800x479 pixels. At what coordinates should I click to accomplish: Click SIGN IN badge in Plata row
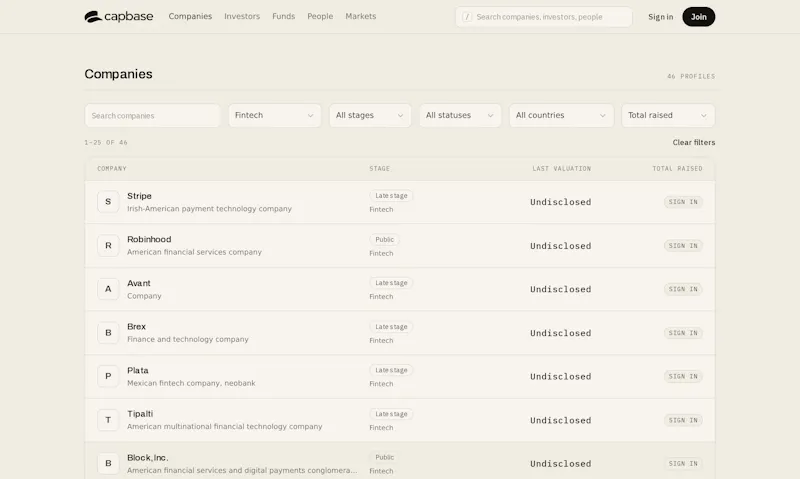[x=683, y=376]
